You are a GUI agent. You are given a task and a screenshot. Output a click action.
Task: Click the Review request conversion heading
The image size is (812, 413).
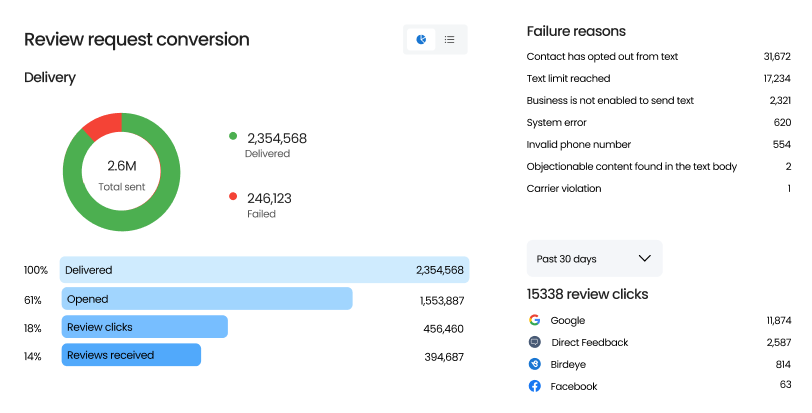click(137, 39)
